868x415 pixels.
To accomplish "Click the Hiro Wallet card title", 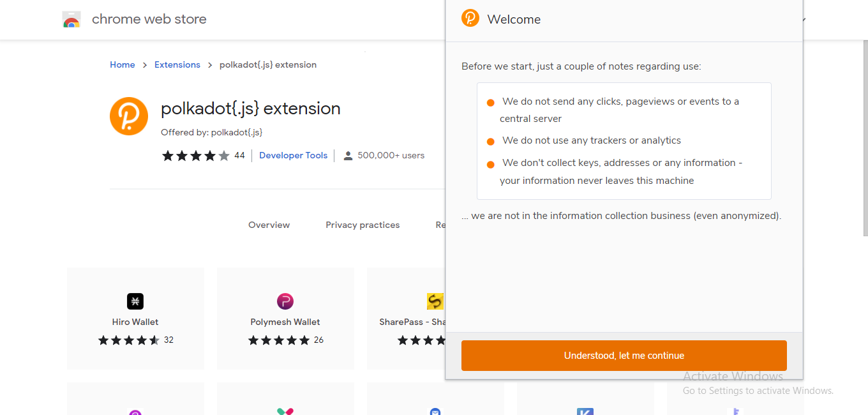I will click(x=135, y=322).
